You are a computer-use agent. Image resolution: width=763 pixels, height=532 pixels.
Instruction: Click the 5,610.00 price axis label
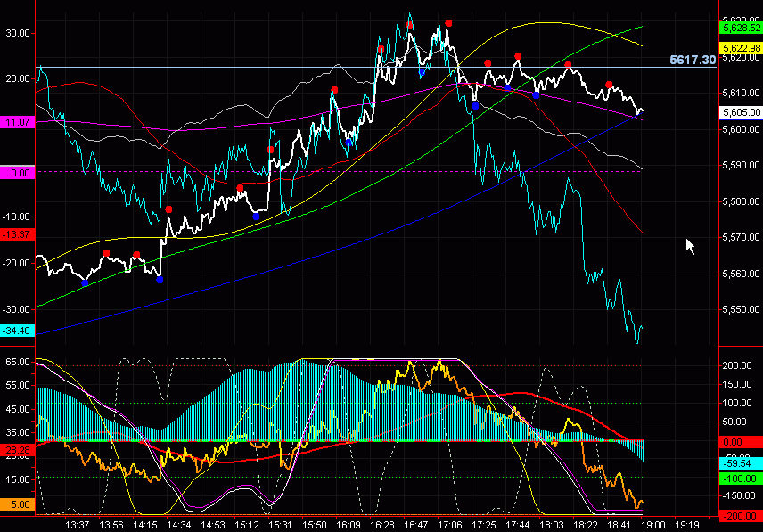[x=741, y=93]
